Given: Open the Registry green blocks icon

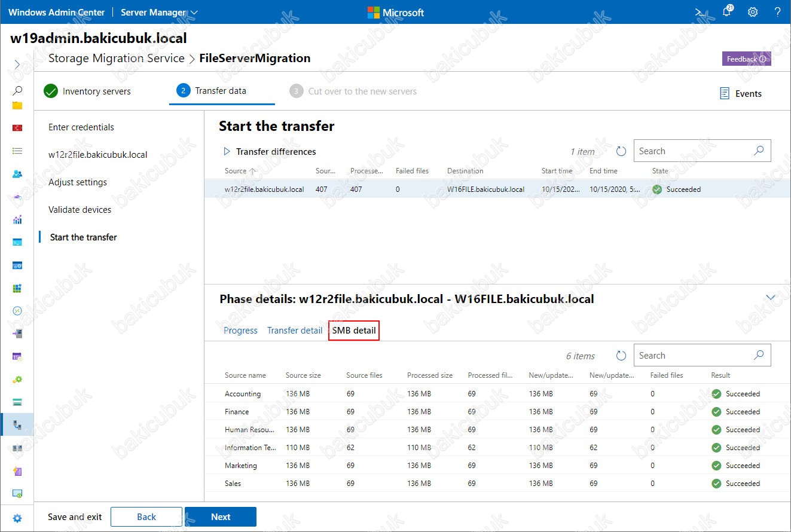Looking at the screenshot, I should click(17, 288).
